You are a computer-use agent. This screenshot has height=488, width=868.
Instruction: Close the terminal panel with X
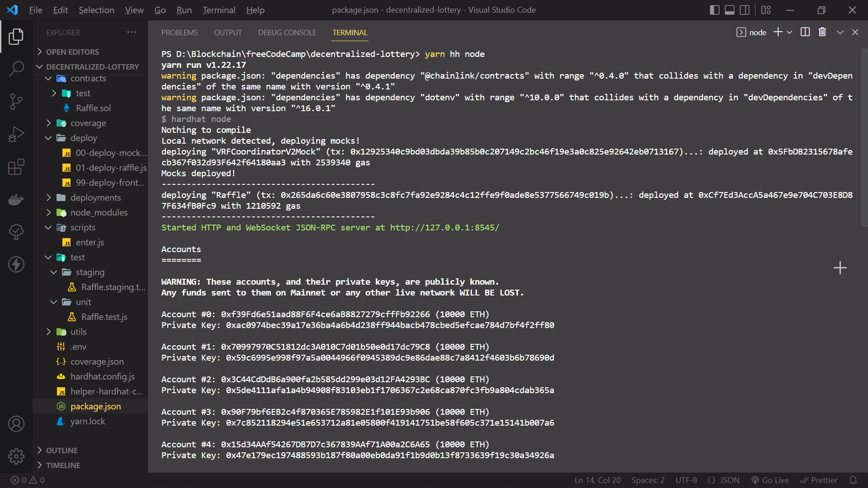(x=855, y=32)
